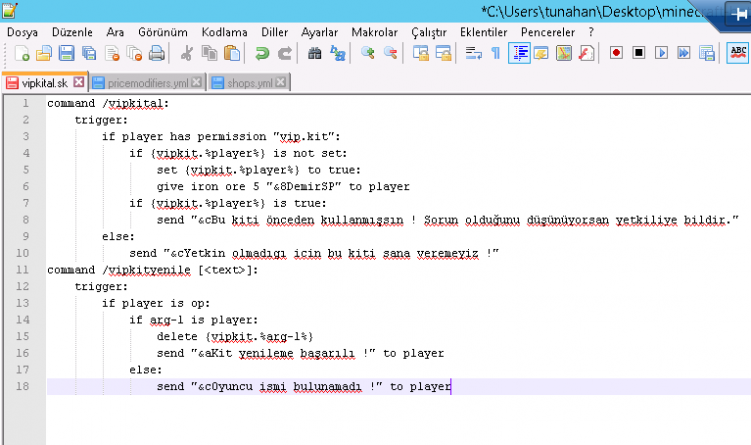751x445 pixels.
Task: Create a new document with New icon
Action: pos(22,53)
